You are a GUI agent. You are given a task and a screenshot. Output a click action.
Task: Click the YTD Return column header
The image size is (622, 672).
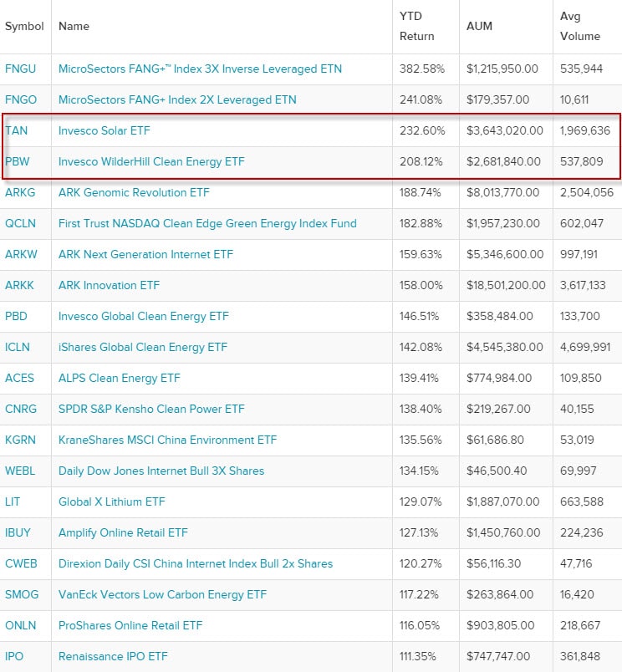click(416, 26)
